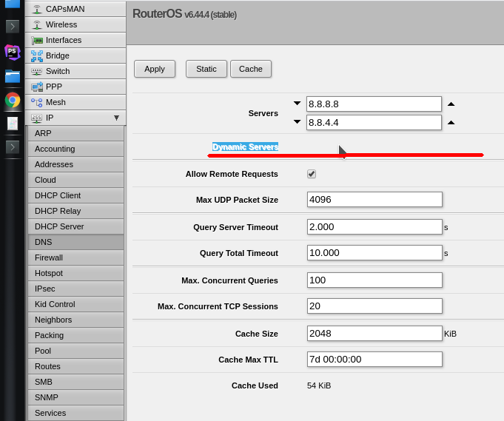Click the Query Server Timeout field
Viewport: 504px width, 421px height.
[x=374, y=227]
